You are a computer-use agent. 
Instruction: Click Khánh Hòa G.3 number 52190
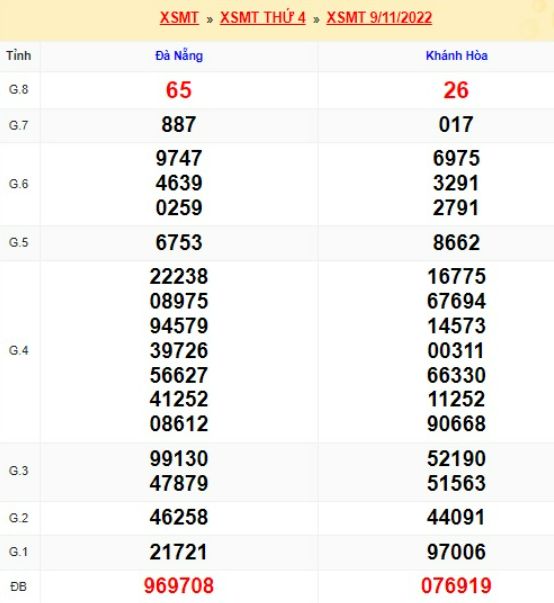pos(456,459)
